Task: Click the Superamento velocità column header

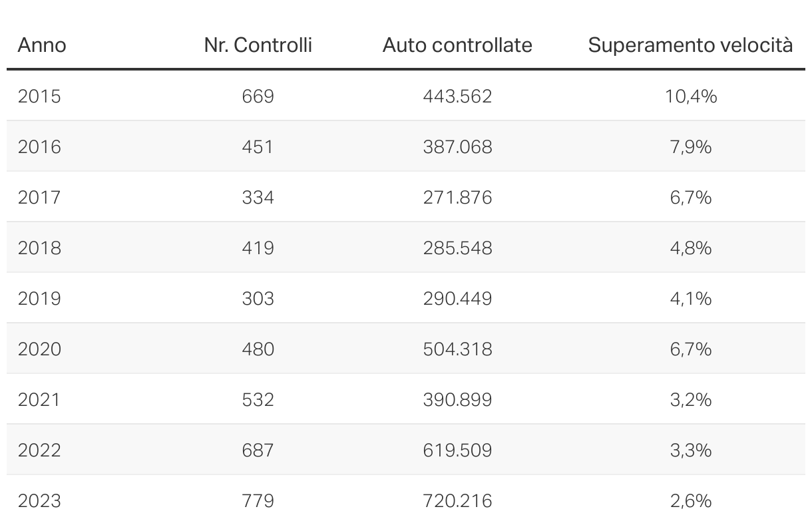Action: (x=690, y=45)
